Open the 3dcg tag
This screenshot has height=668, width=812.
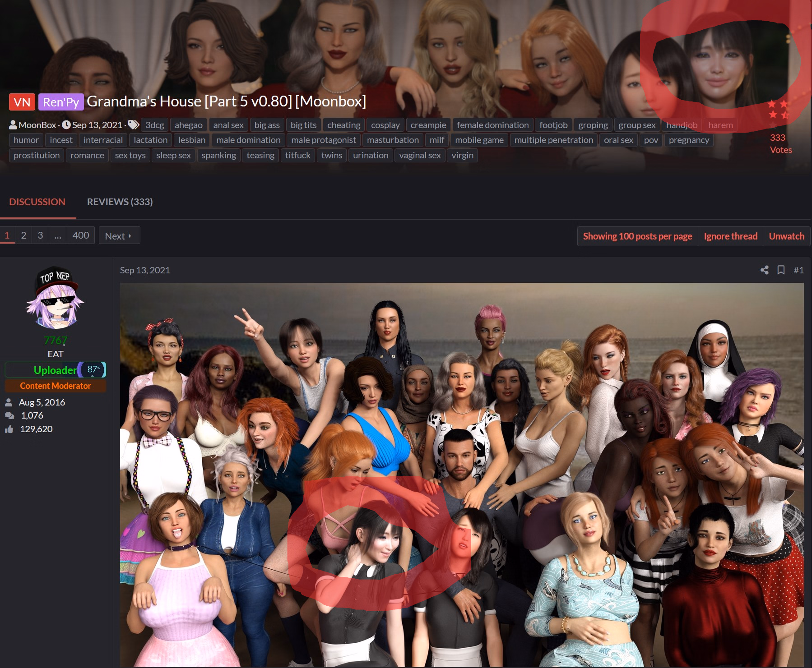(154, 125)
